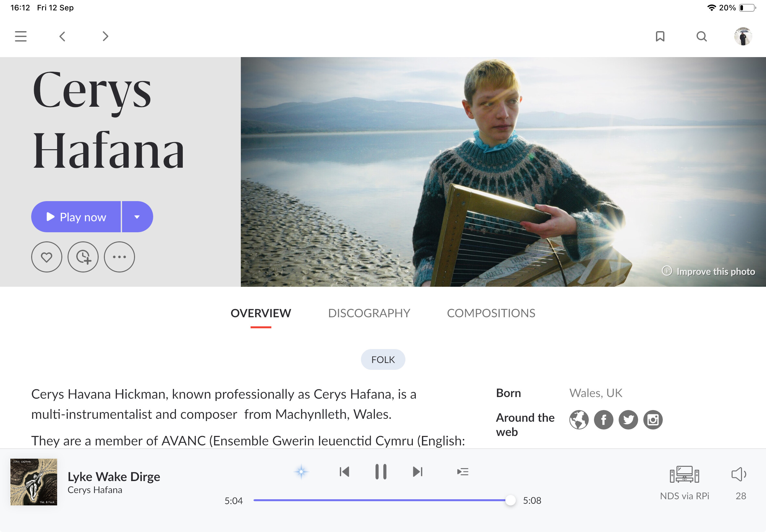Open the three-dots more options button
The image size is (766, 532).
pos(119,257)
